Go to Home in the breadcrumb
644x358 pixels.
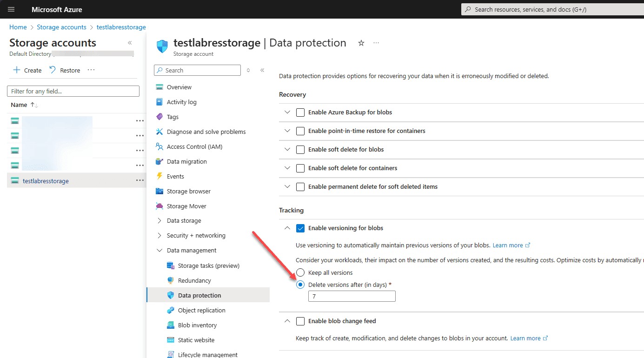pyautogui.click(x=18, y=27)
